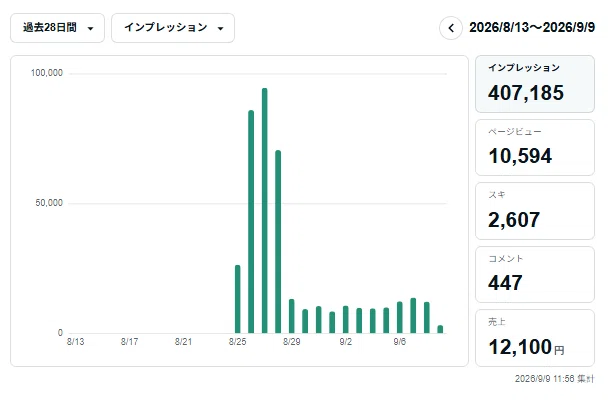Select the 売上 12,100円 card
The image size is (610, 401).
tap(535, 338)
